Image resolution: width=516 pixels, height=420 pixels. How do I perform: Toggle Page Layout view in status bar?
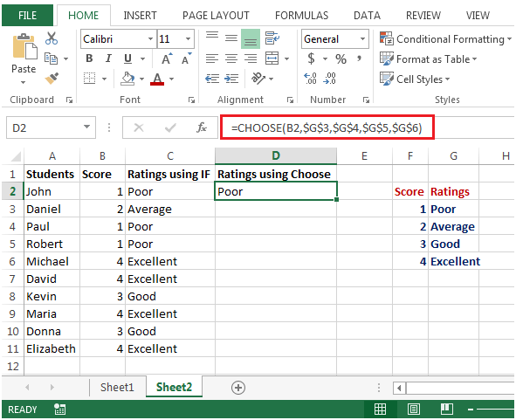click(x=413, y=410)
